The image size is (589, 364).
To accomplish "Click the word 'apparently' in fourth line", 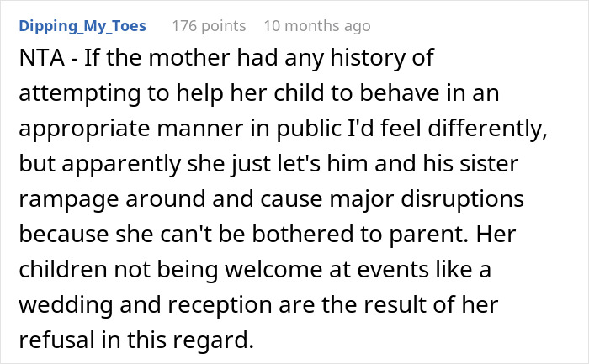I will (x=121, y=165).
